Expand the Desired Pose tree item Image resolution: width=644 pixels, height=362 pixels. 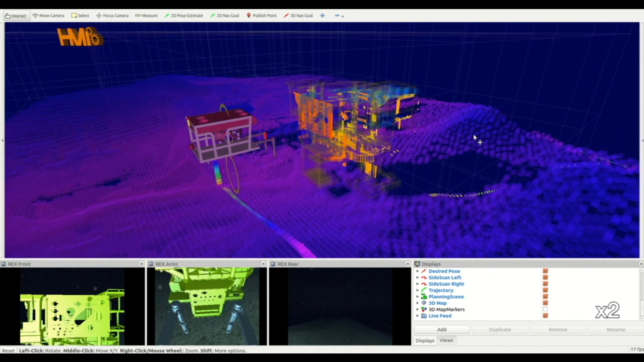click(x=418, y=271)
